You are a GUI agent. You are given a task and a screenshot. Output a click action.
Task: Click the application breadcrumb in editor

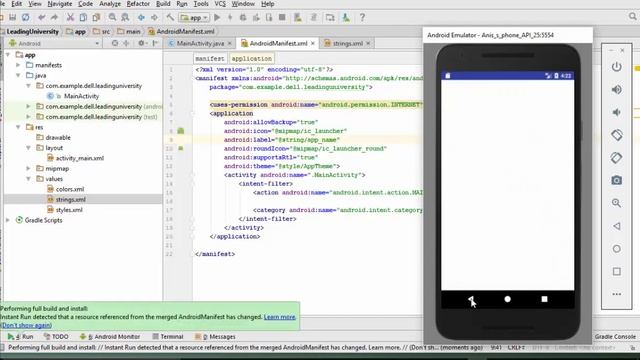click(251, 59)
